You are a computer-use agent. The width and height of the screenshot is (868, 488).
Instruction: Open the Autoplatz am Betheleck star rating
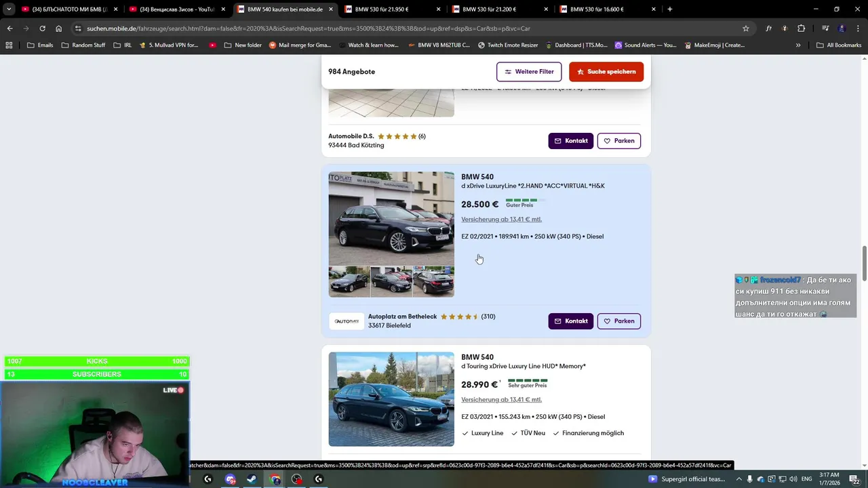pos(460,317)
